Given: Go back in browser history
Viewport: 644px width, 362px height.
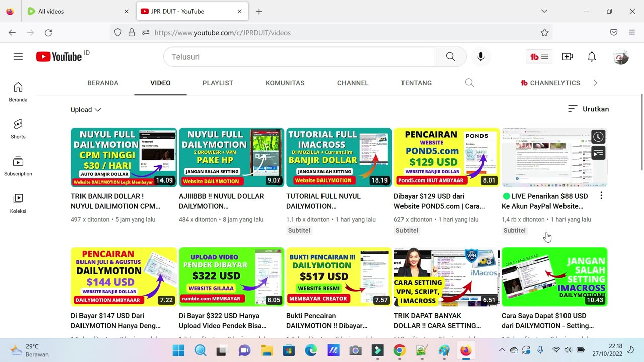Looking at the screenshot, I should [12, 33].
